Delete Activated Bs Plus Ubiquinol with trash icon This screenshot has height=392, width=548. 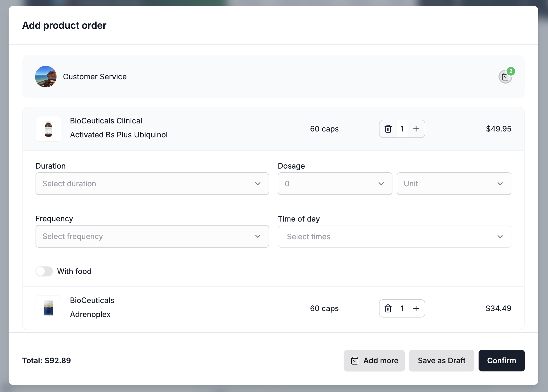pyautogui.click(x=388, y=129)
